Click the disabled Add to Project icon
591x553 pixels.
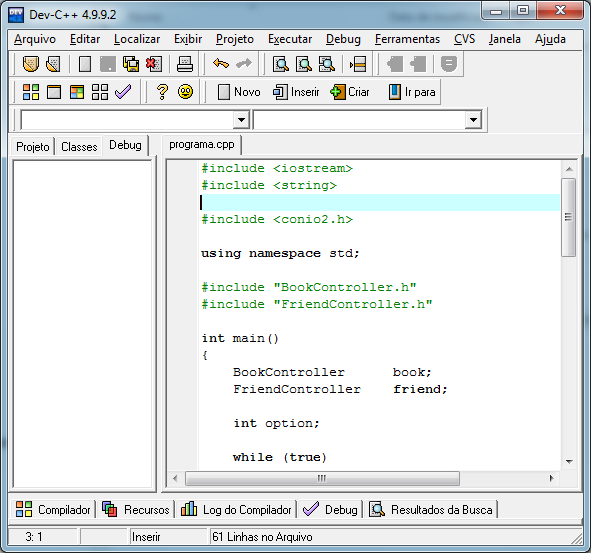coord(395,64)
